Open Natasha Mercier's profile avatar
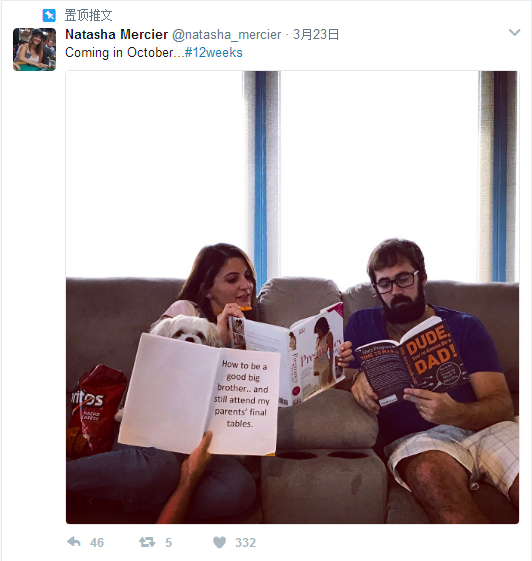The height and width of the screenshot is (561, 532). (x=34, y=49)
